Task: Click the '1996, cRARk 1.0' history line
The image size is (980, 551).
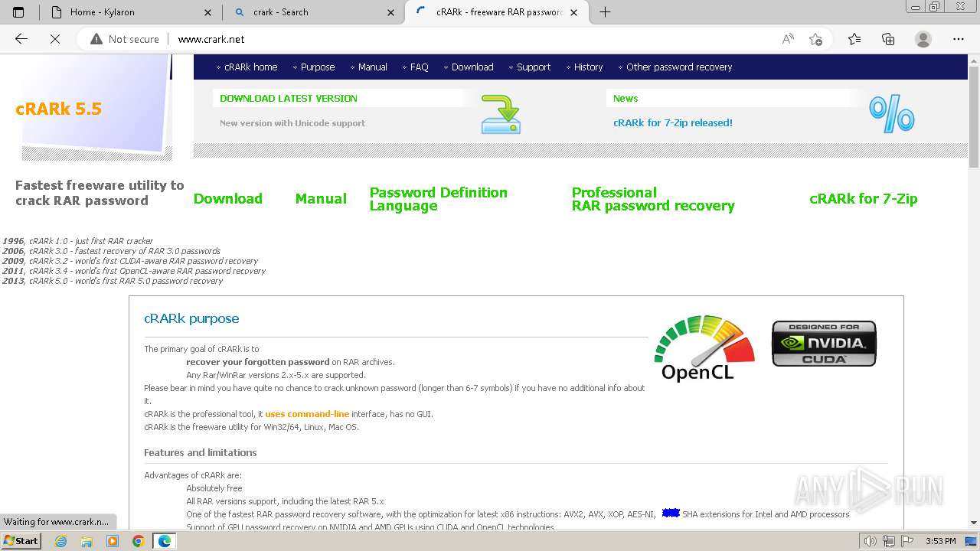Action: click(78, 241)
